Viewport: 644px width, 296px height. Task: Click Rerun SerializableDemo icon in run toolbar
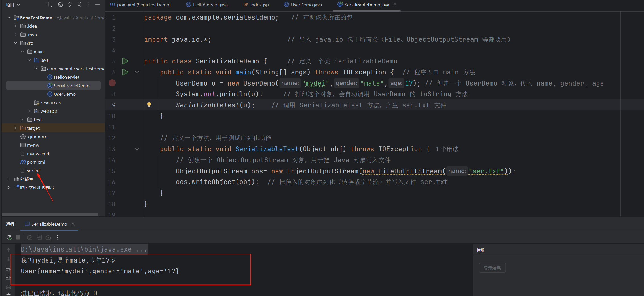[x=9, y=237]
